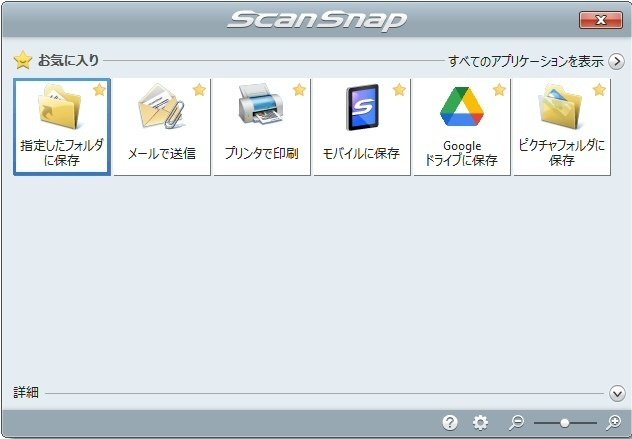
Task: Toggle favorite star on メールで送信
Action: pyautogui.click(x=199, y=89)
